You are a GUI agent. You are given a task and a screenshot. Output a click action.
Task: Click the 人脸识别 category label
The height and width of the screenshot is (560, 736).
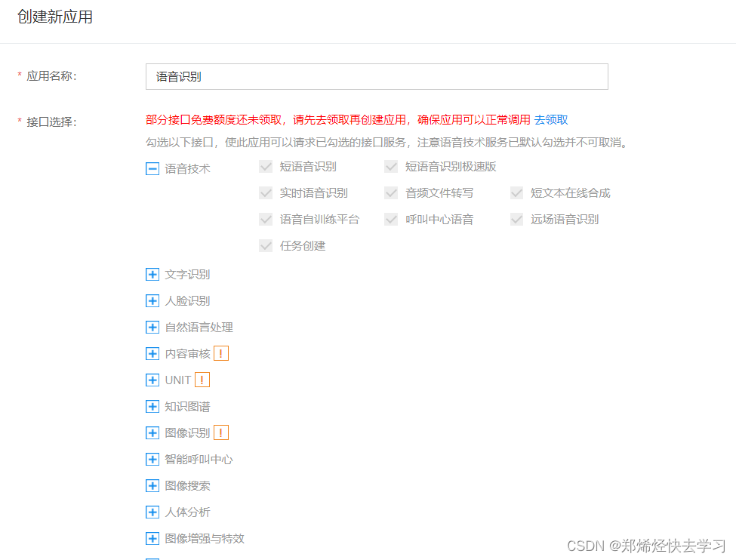187,301
